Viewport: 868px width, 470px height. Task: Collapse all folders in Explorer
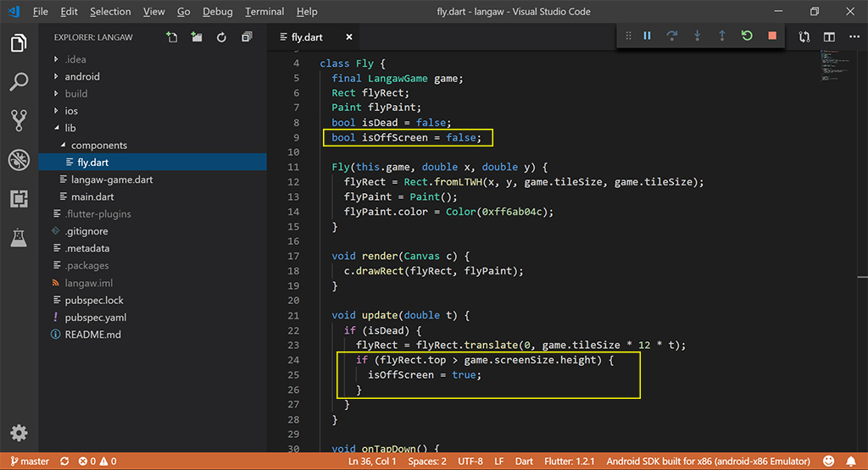[247, 37]
